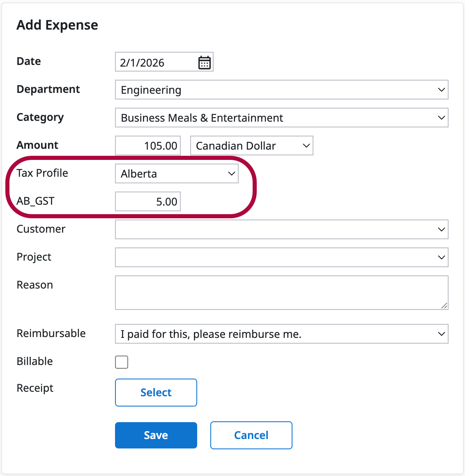Tick the Billable checkbox
Image resolution: width=465 pixels, height=476 pixels.
(x=122, y=362)
